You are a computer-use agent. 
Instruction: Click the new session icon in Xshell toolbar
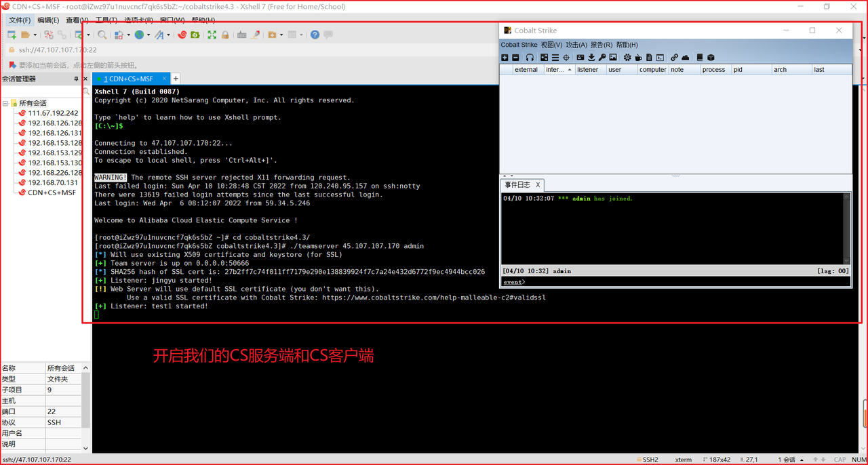(x=12, y=35)
